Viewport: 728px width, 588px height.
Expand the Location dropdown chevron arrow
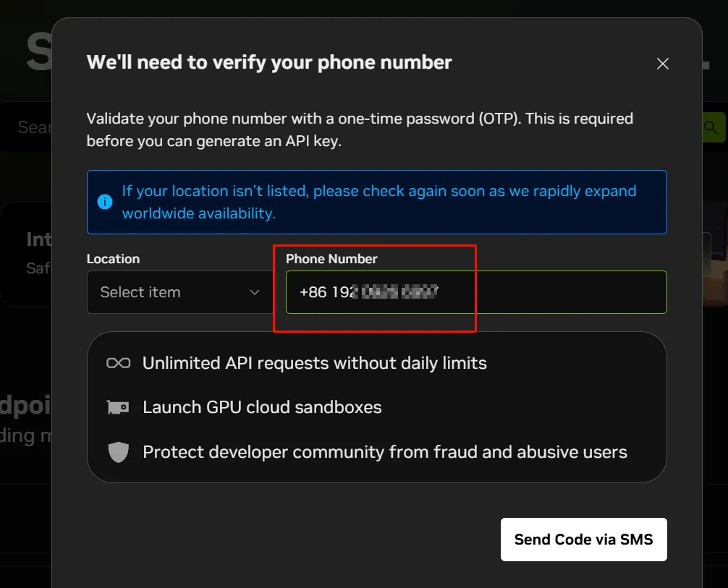click(x=254, y=292)
